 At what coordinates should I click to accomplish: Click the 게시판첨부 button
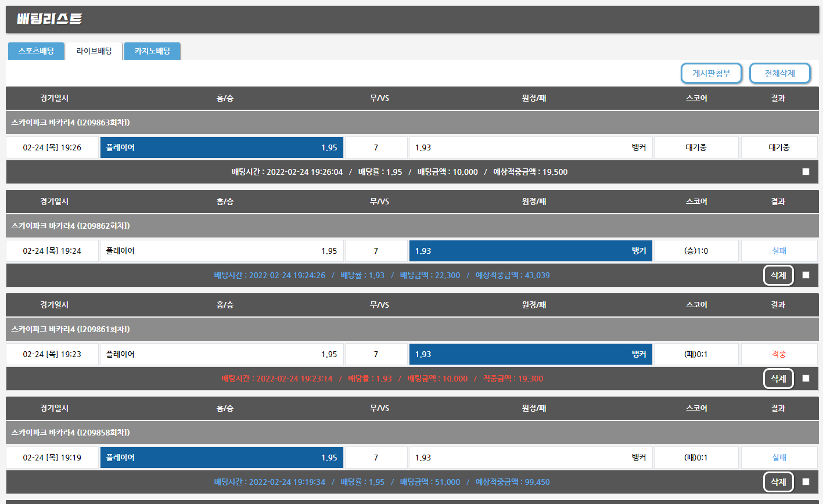pos(711,73)
